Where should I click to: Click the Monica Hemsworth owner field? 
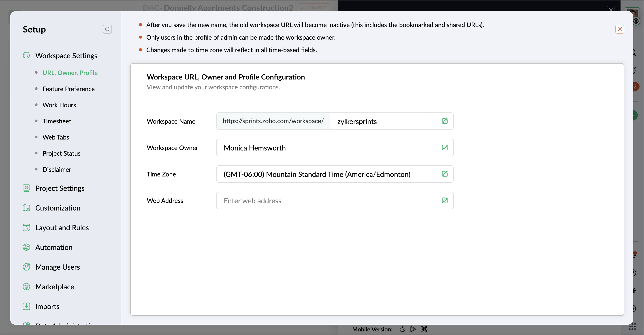[x=335, y=148]
